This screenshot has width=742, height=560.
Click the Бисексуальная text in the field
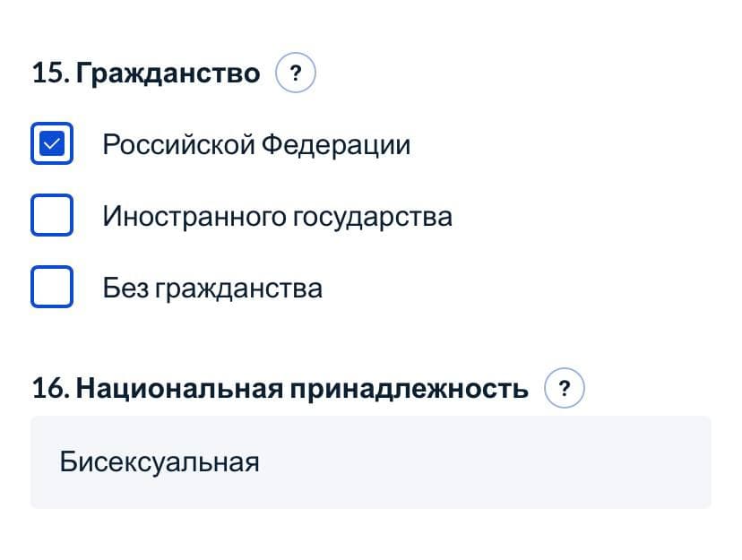160,462
